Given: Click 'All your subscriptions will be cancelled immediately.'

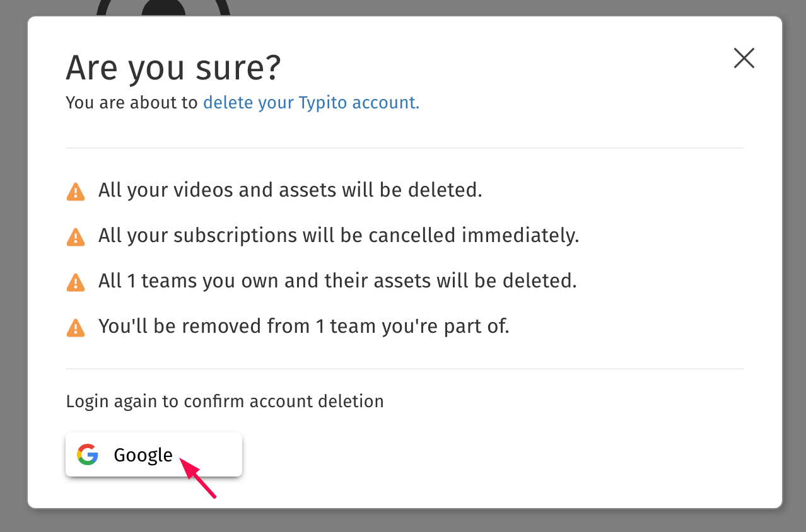Looking at the screenshot, I should tap(339, 235).
